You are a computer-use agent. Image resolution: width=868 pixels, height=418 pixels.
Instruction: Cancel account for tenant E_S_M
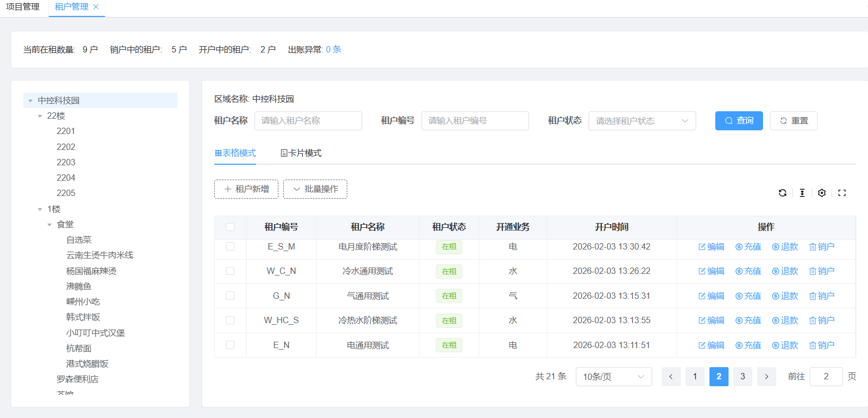(x=821, y=247)
